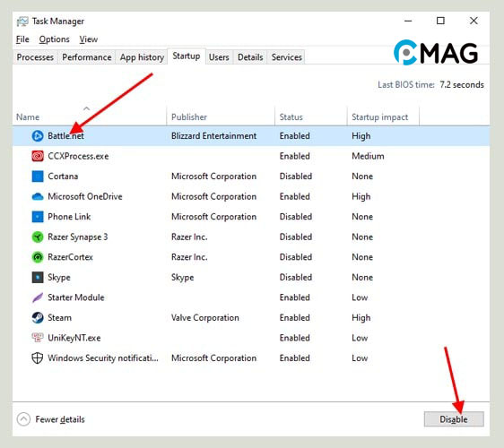This screenshot has width=504, height=448.
Task: Click the Last BIOS time value
Action: click(462, 85)
